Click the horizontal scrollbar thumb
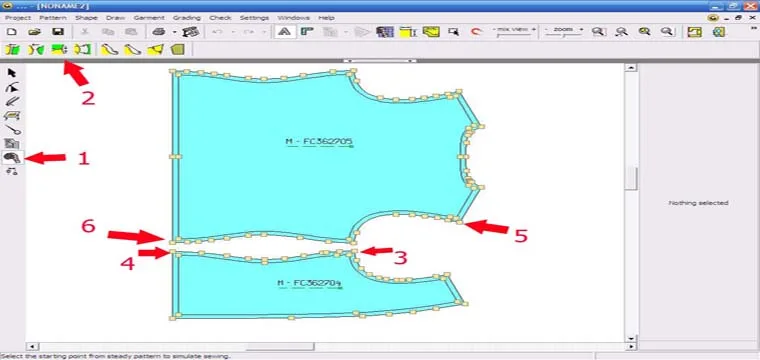Viewport: 760px width, 360px height. [x=280, y=346]
